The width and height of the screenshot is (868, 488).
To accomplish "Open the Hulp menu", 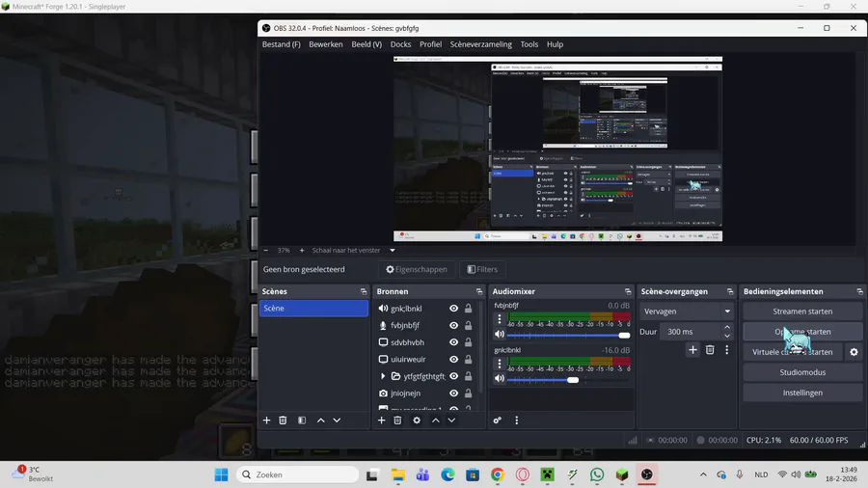I will coord(555,44).
